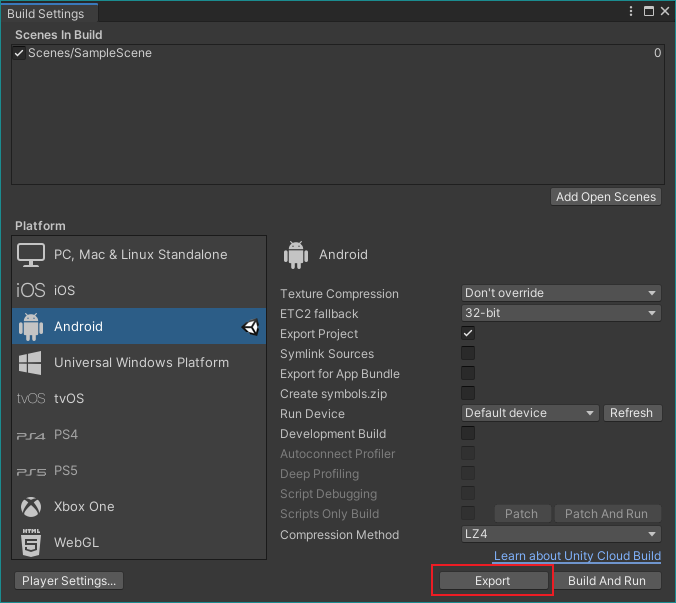Click the scene index 0 value
The image size is (676, 603).
click(x=657, y=53)
